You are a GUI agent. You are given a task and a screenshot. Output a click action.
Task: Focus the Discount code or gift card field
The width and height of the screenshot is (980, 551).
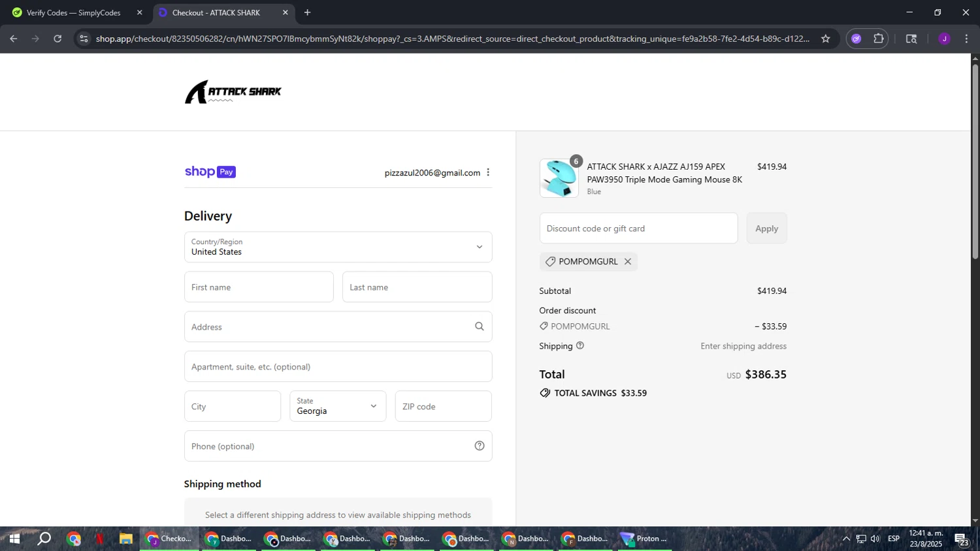point(638,228)
